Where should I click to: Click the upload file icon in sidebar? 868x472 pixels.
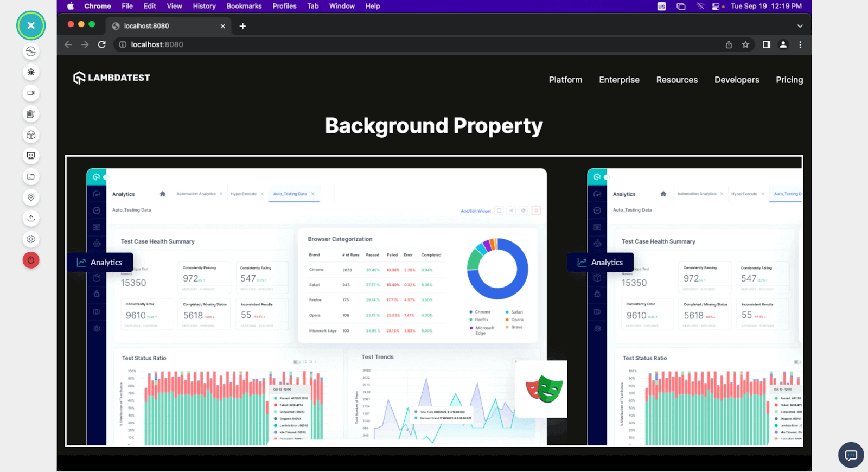tap(31, 218)
